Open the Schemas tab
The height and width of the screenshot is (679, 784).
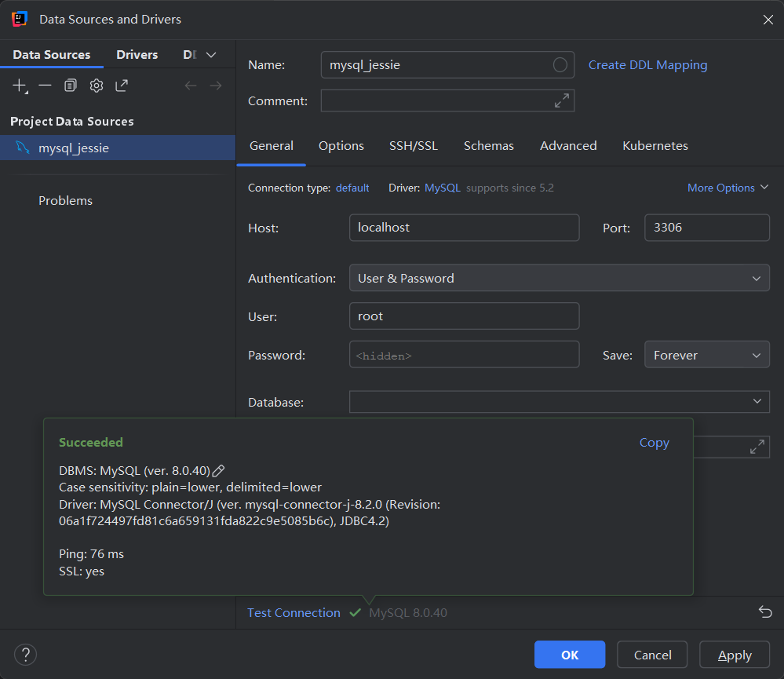[488, 146]
